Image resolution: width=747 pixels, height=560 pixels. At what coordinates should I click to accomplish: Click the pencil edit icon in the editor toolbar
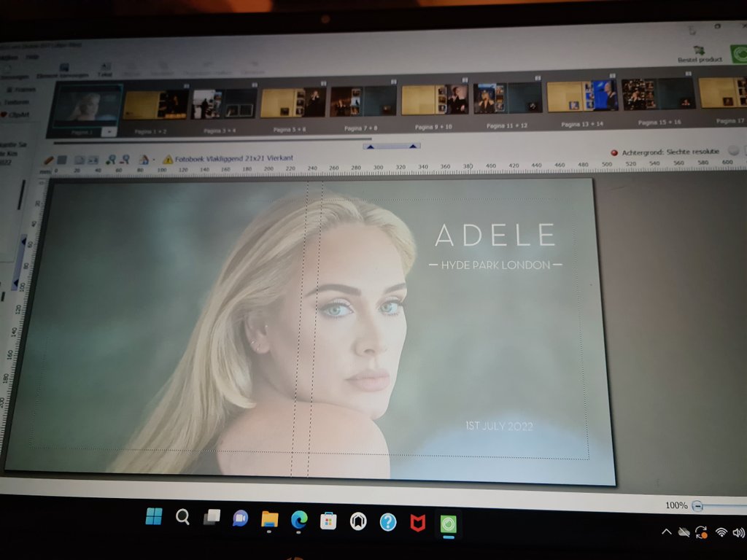(x=49, y=160)
